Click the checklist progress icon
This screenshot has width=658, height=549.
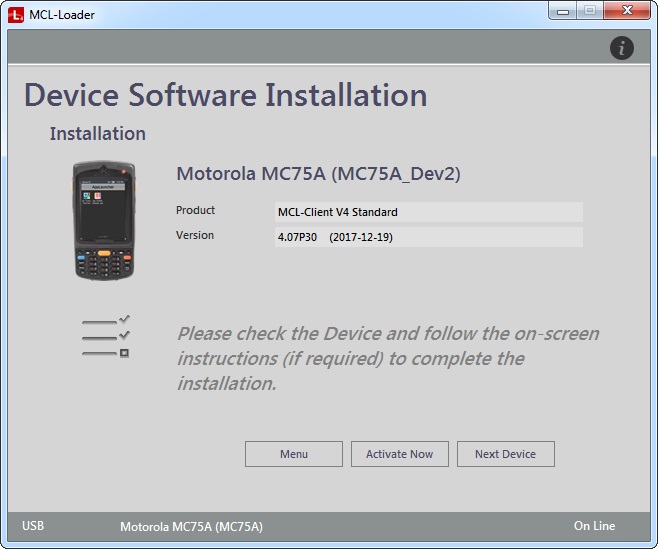coord(106,336)
